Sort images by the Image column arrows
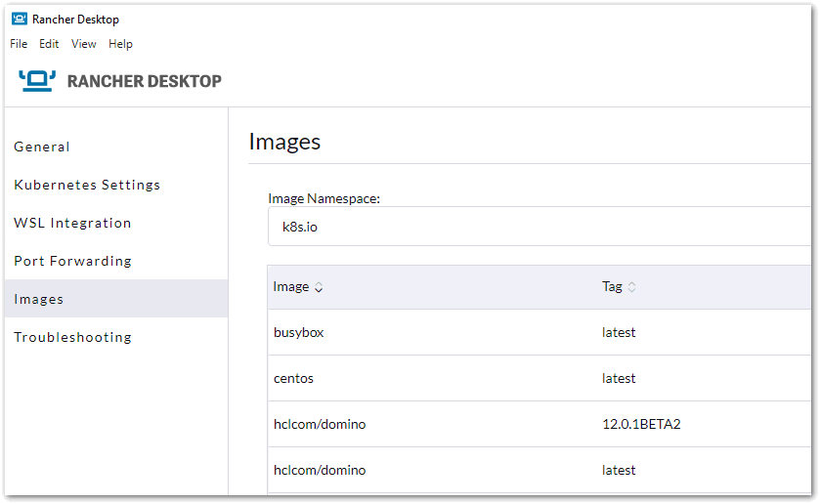 click(x=319, y=287)
